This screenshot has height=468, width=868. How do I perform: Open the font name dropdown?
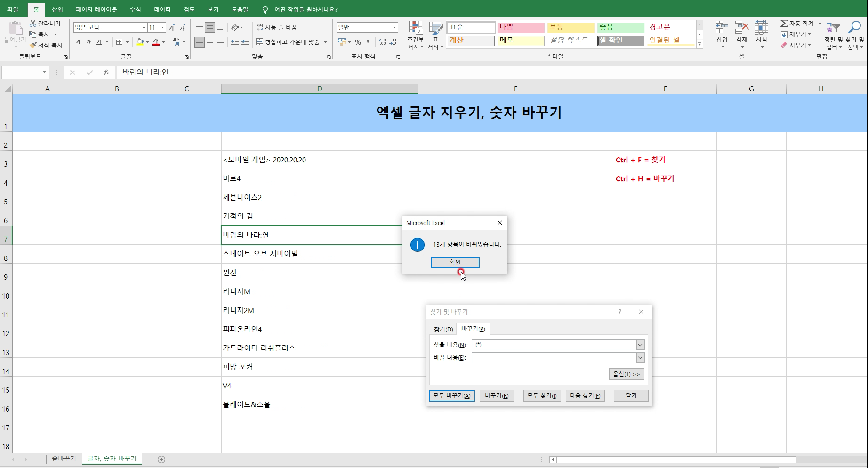[x=144, y=28]
